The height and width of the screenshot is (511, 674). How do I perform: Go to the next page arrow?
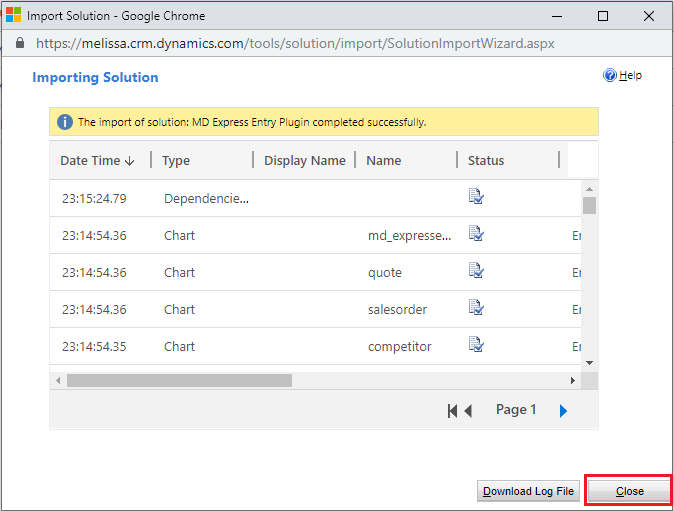click(x=563, y=411)
